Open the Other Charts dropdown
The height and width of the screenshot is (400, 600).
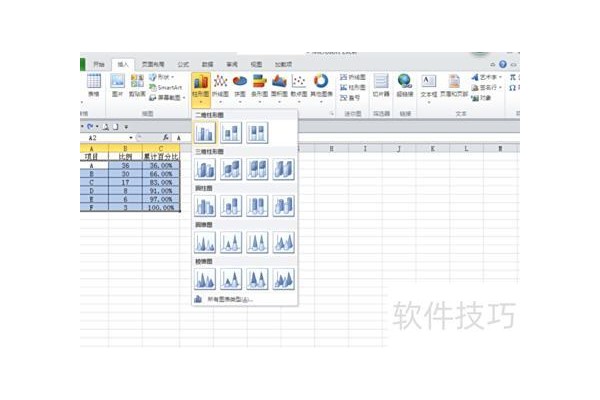point(321,89)
